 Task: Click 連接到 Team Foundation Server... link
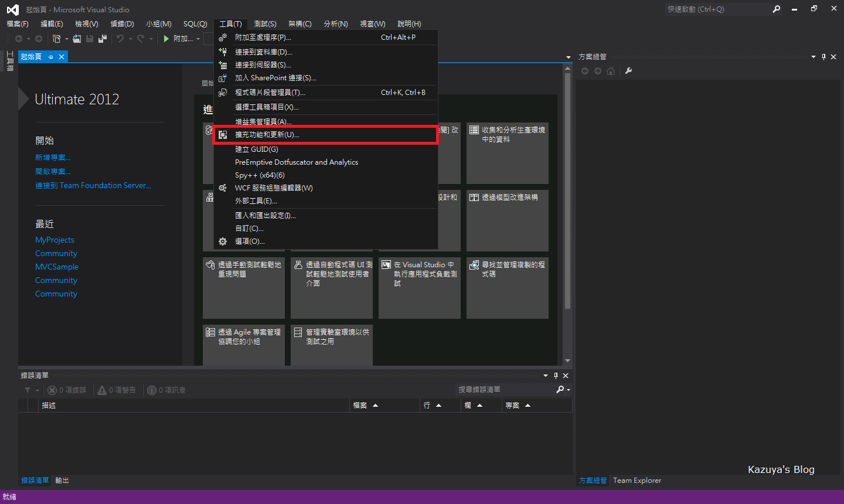(93, 186)
